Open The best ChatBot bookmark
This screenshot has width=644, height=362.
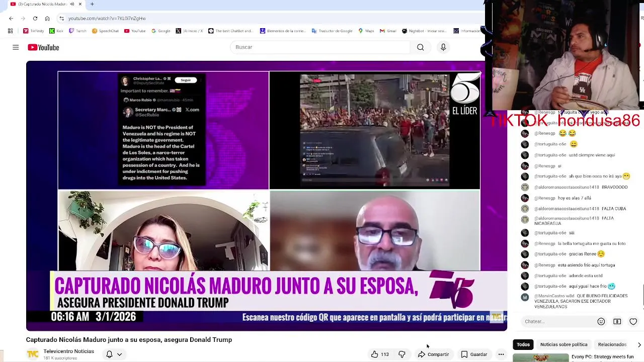[230, 31]
